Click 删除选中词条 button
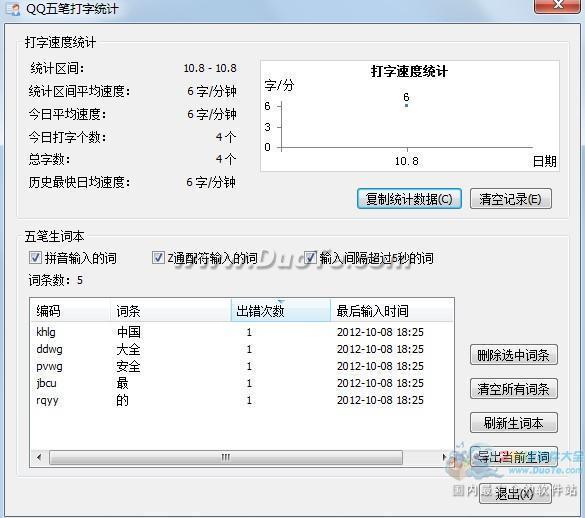The width and height of the screenshot is (585, 518). tap(513, 355)
